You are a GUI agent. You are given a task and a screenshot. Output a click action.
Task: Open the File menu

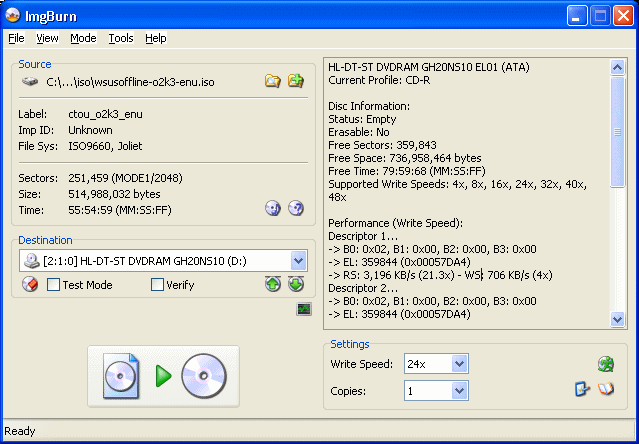coord(16,38)
